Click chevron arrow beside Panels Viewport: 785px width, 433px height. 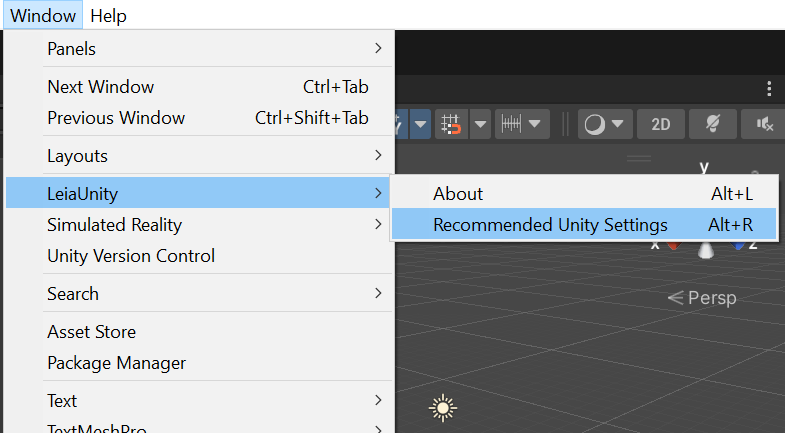378,49
